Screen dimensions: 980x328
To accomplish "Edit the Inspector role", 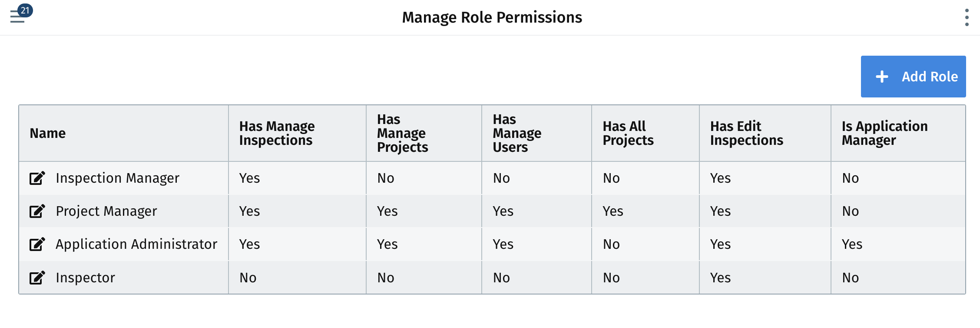I will 37,278.
